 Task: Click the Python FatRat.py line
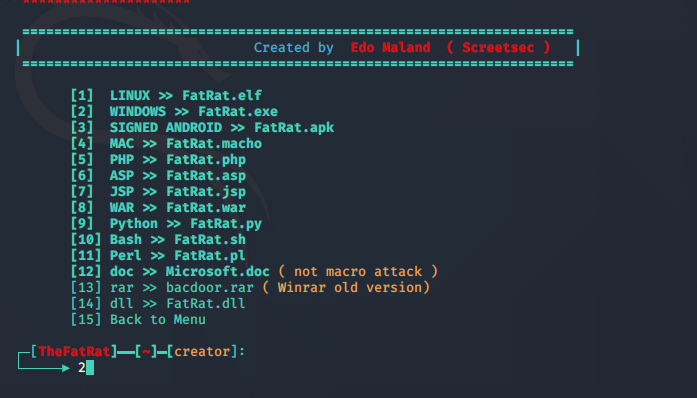pos(166,224)
